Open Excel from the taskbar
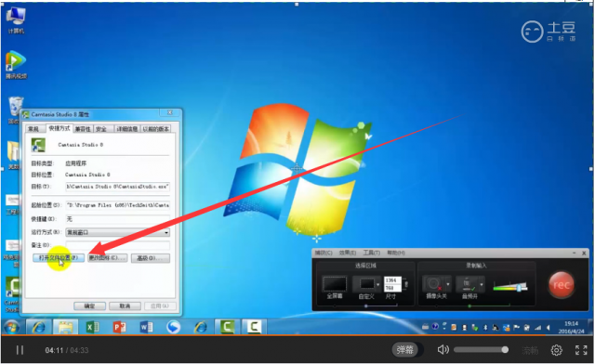Screen dimensions: 595x364 coord(93,327)
